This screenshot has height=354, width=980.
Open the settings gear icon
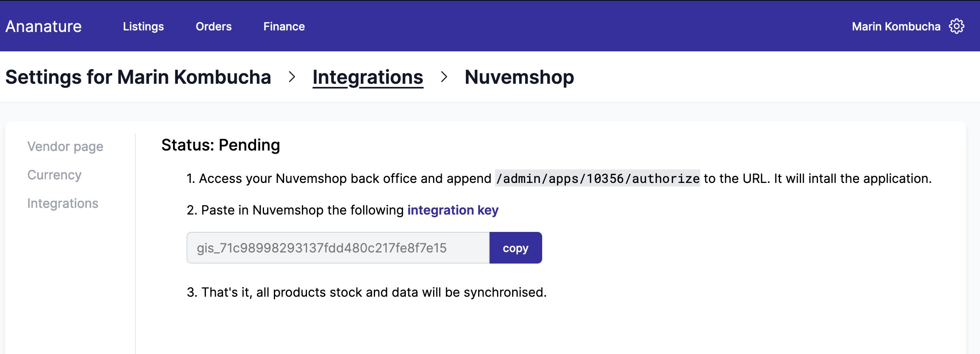pyautogui.click(x=957, y=26)
